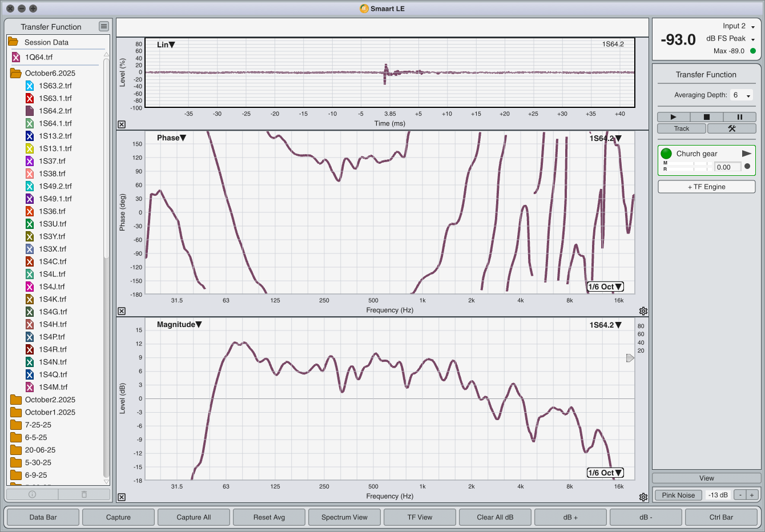
Task: Toggle visibility of the 1S63.2.trf trace
Action: pyautogui.click(x=30, y=86)
